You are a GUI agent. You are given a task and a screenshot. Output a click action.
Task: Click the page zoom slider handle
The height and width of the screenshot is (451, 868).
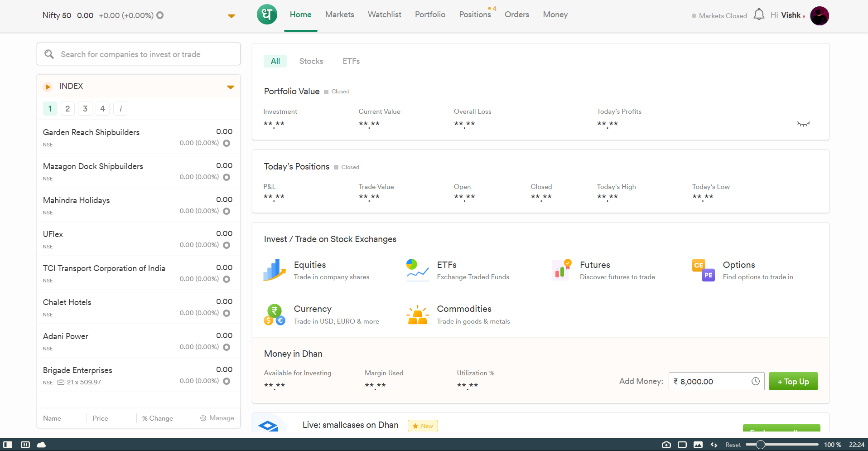[761, 445]
